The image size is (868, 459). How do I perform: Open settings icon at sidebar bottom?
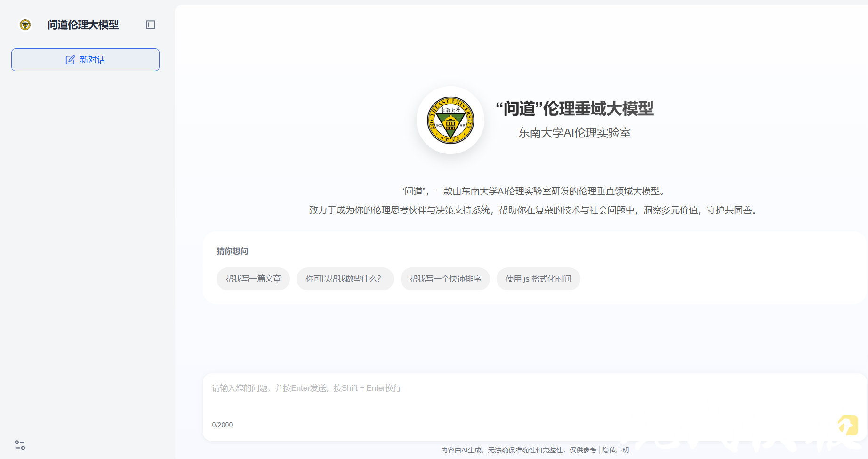pyautogui.click(x=20, y=445)
